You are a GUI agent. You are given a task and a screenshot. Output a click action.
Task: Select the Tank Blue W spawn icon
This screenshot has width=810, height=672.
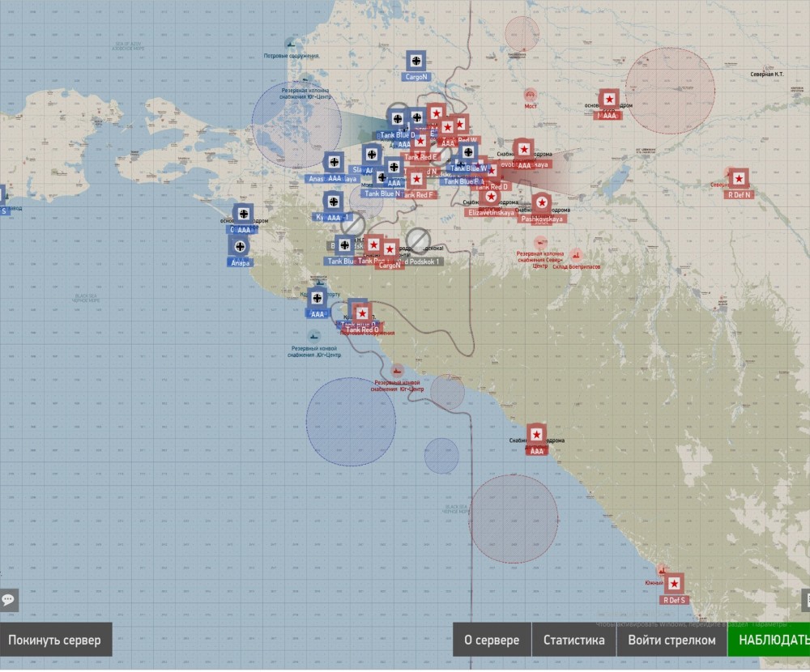coord(468,152)
